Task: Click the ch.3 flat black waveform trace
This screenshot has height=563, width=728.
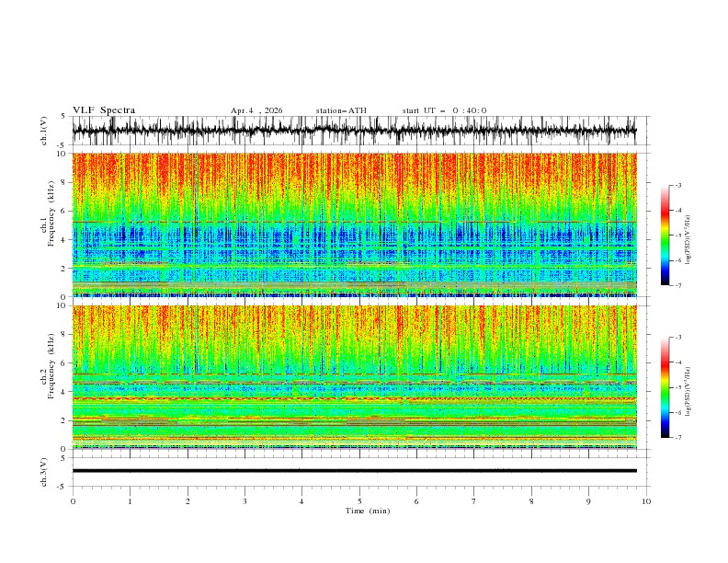Action: click(x=354, y=471)
